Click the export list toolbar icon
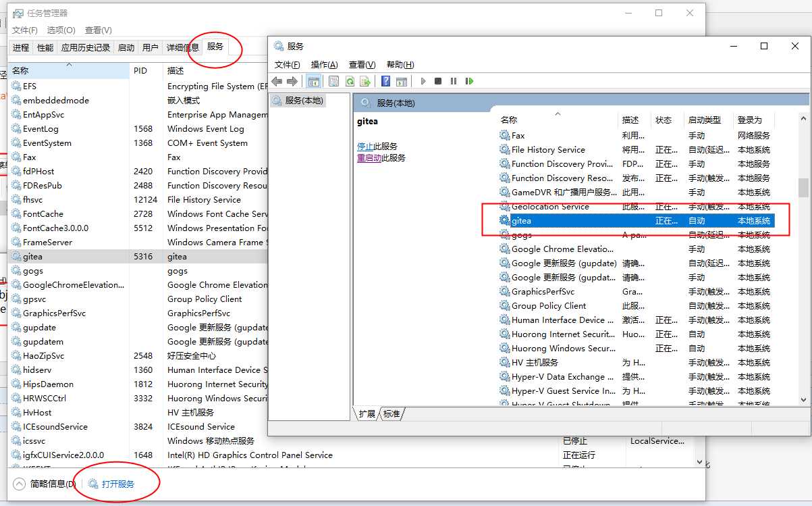The width and height of the screenshot is (812, 506). click(x=365, y=81)
